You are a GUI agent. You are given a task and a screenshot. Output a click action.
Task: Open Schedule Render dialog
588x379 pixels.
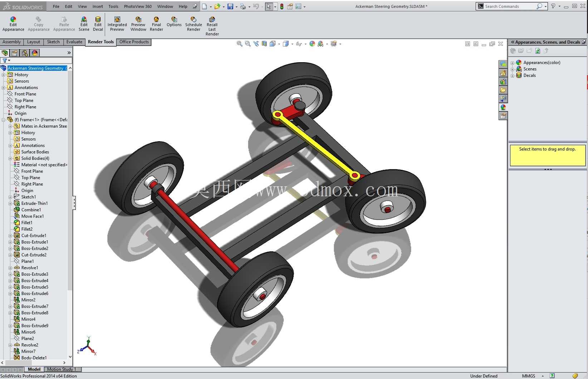coord(193,24)
